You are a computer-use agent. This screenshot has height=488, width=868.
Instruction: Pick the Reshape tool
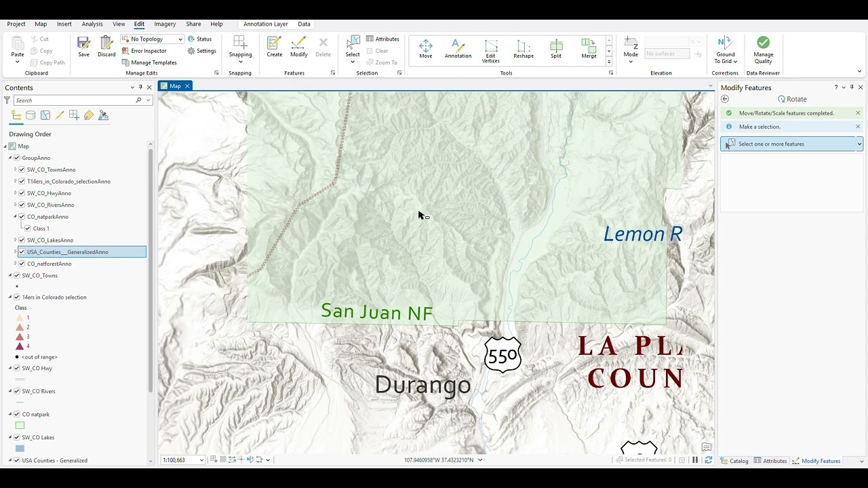(523, 49)
